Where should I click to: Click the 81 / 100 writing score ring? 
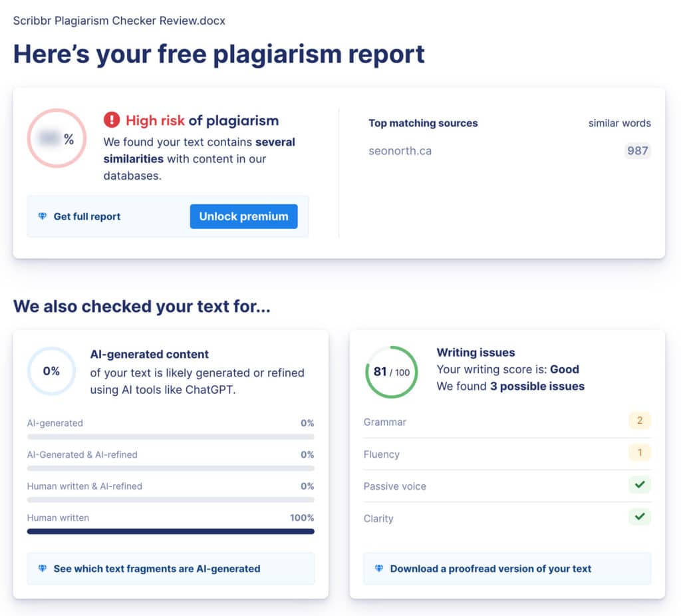(x=391, y=372)
